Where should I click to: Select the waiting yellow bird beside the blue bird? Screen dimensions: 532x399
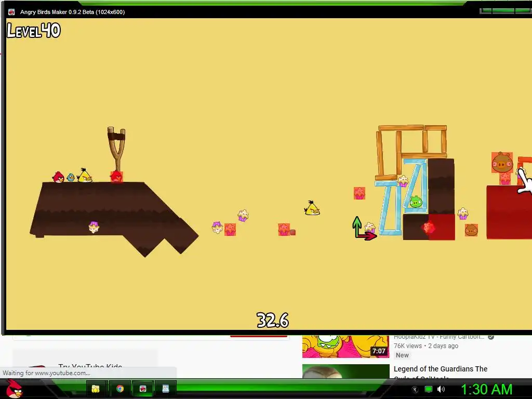85,176
